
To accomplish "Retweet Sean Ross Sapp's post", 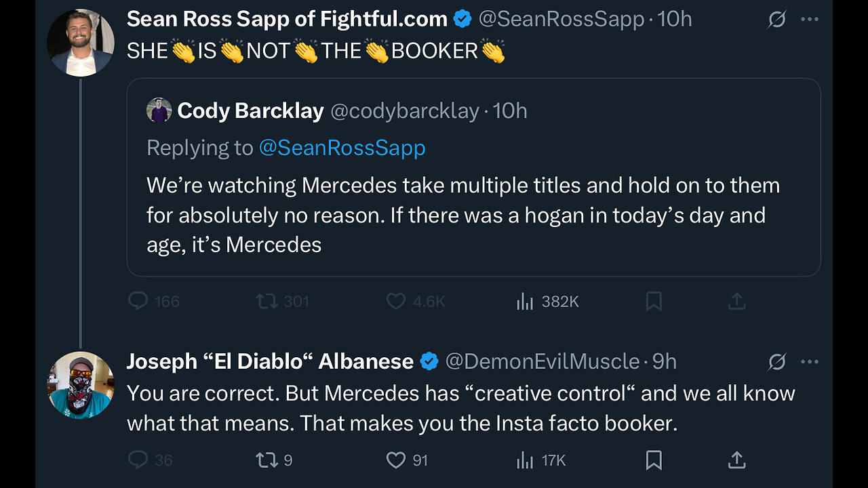I will tap(267, 301).
